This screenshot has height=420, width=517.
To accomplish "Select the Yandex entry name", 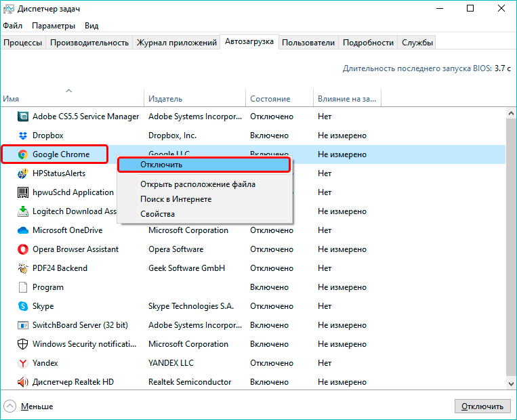I will coord(45,363).
